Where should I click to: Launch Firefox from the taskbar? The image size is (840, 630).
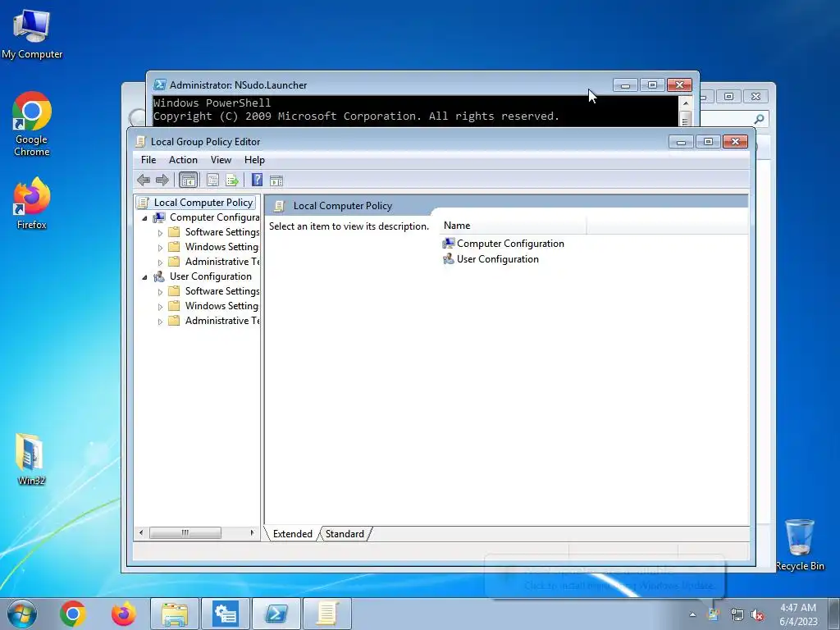point(124,614)
